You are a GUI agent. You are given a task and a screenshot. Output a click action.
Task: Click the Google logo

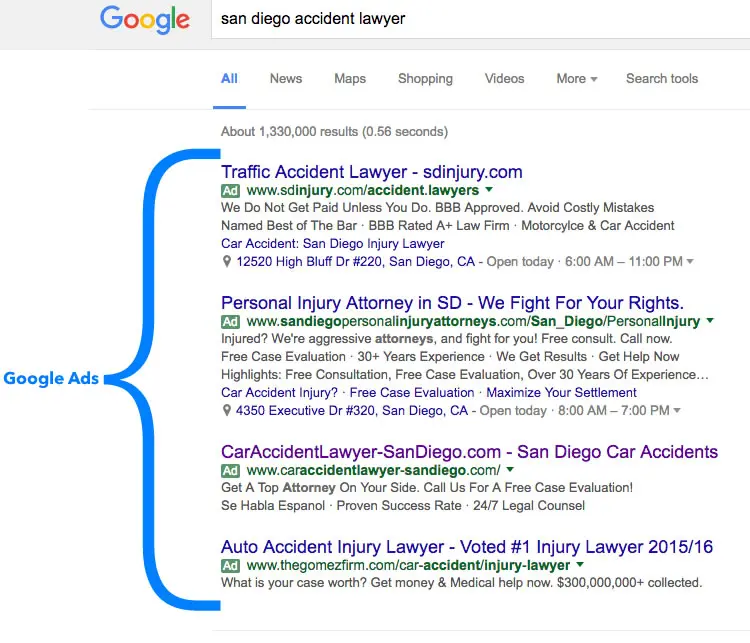point(144,19)
